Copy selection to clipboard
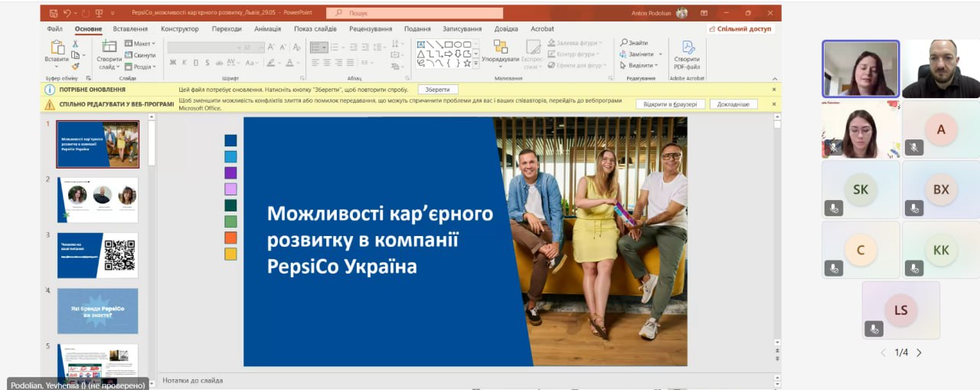Viewport: 980px width, 390px height. coord(75,55)
